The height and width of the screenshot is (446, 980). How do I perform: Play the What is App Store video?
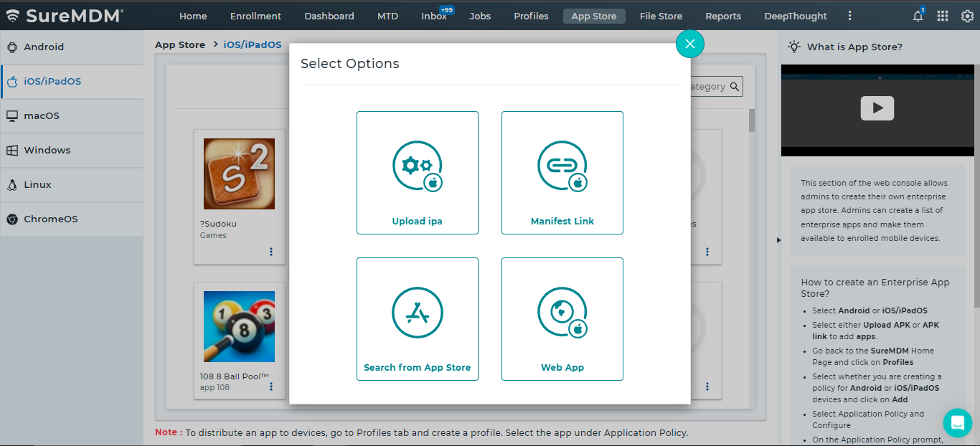[x=877, y=108]
